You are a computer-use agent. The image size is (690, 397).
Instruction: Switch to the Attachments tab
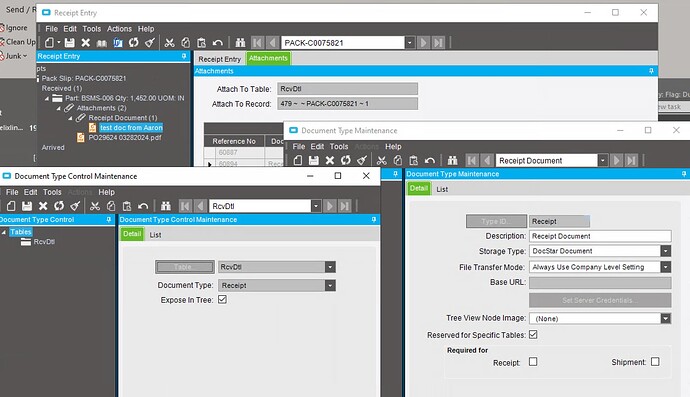coord(268,58)
